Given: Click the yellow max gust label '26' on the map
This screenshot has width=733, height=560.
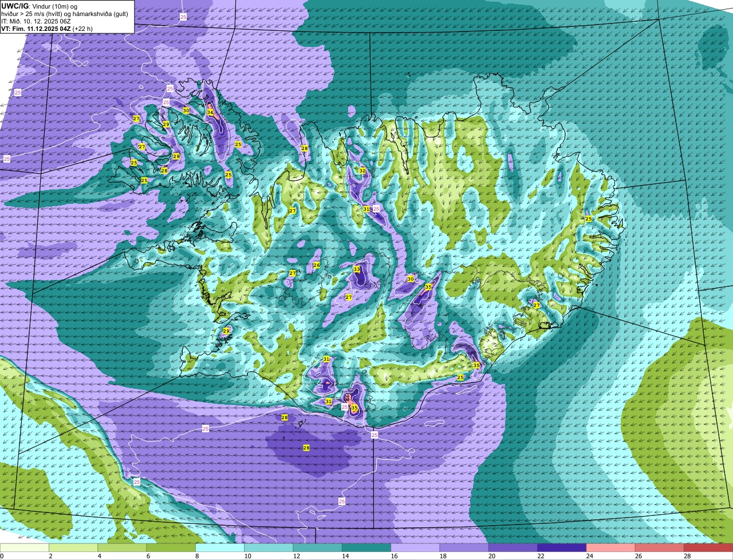Looking at the screenshot, I should pos(317,265).
